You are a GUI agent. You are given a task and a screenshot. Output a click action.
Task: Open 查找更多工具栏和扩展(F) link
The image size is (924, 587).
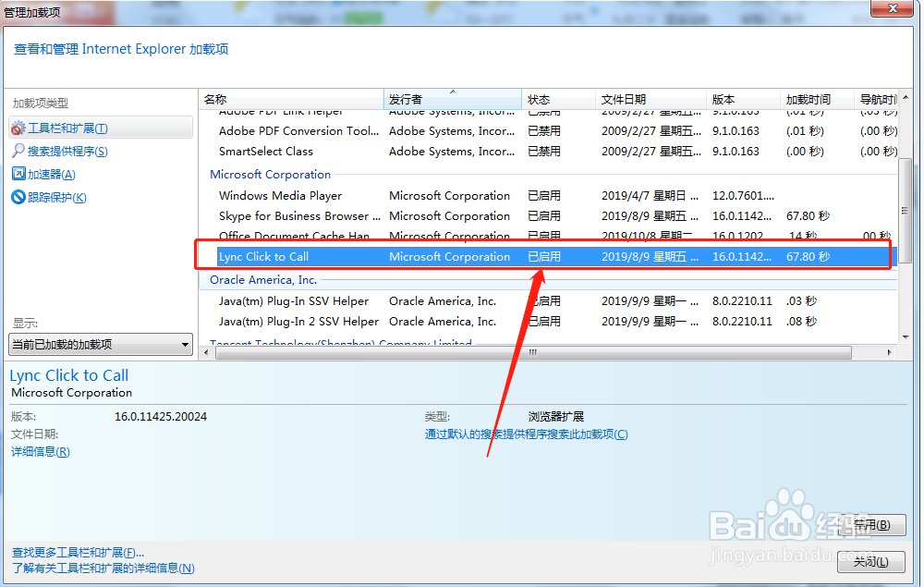78,552
